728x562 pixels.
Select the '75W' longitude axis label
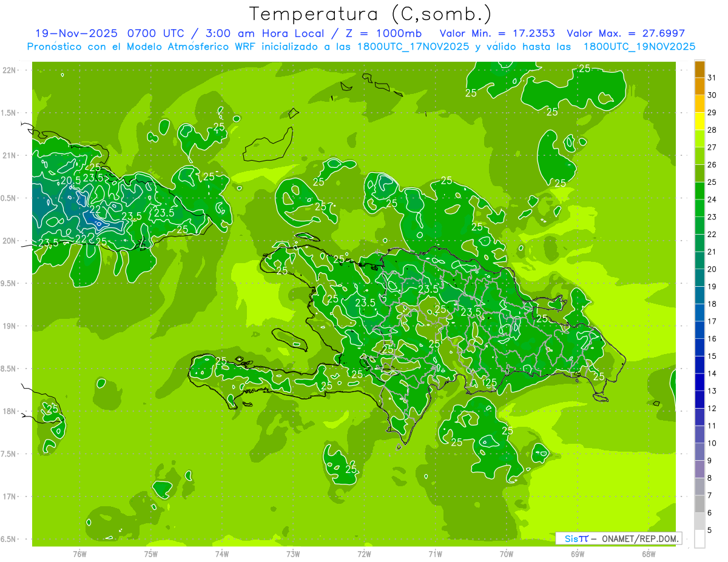coord(151,554)
